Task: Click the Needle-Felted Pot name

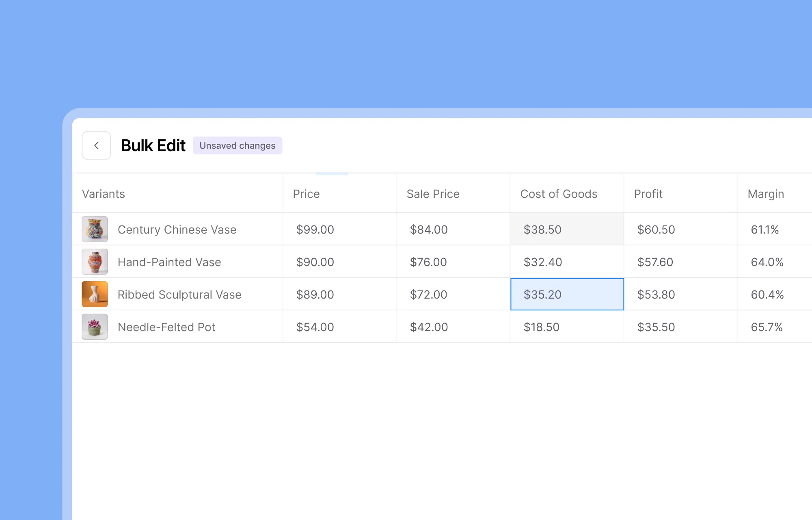Action: coord(166,327)
